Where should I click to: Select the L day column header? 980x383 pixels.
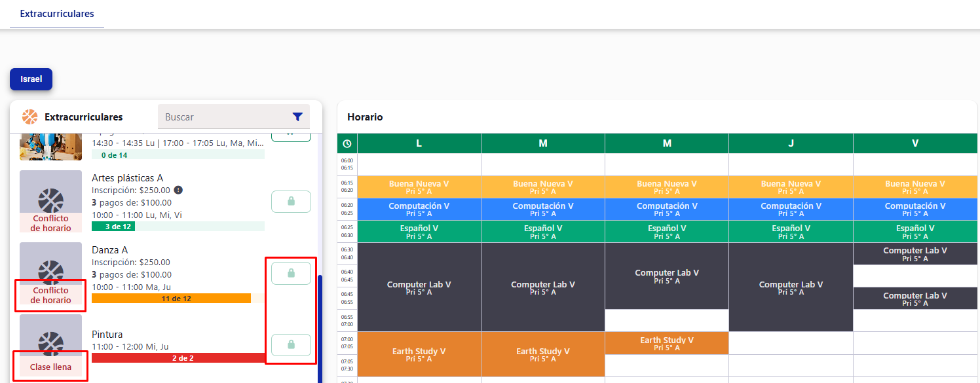(x=419, y=143)
